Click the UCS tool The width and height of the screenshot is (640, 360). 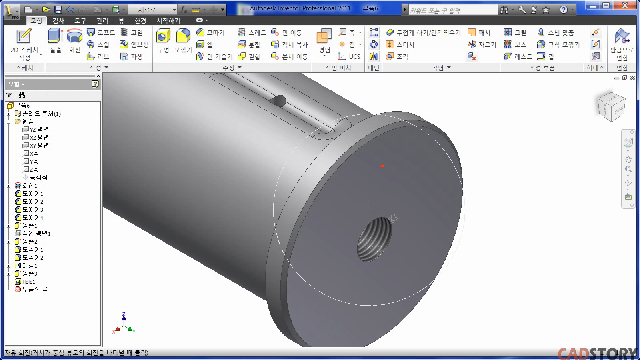point(349,56)
